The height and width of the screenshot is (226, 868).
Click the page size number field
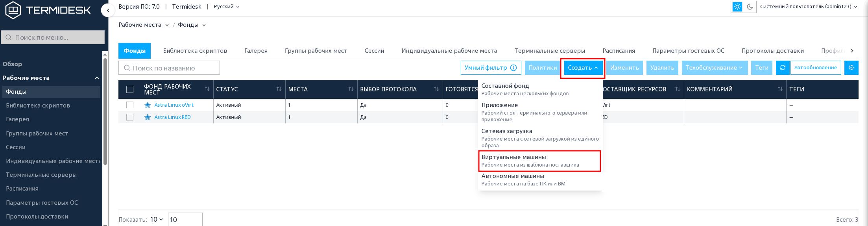(x=185, y=219)
